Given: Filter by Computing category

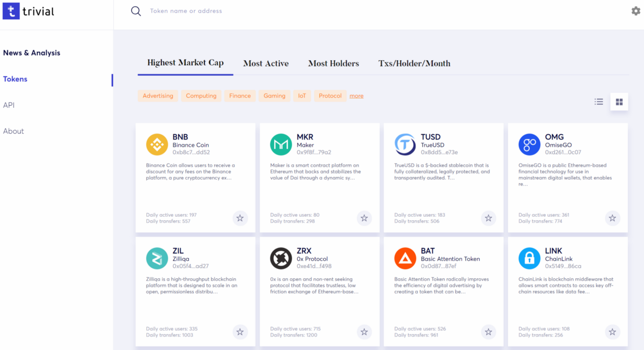Looking at the screenshot, I should coord(201,96).
